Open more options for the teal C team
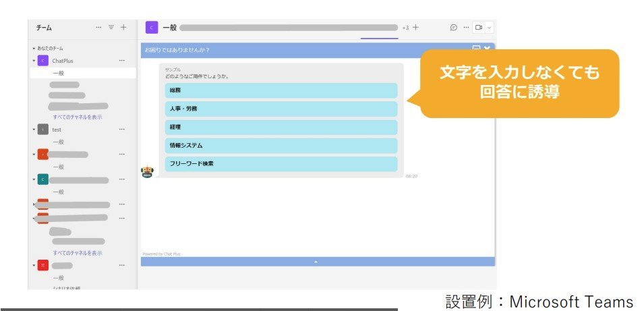 tap(121, 179)
